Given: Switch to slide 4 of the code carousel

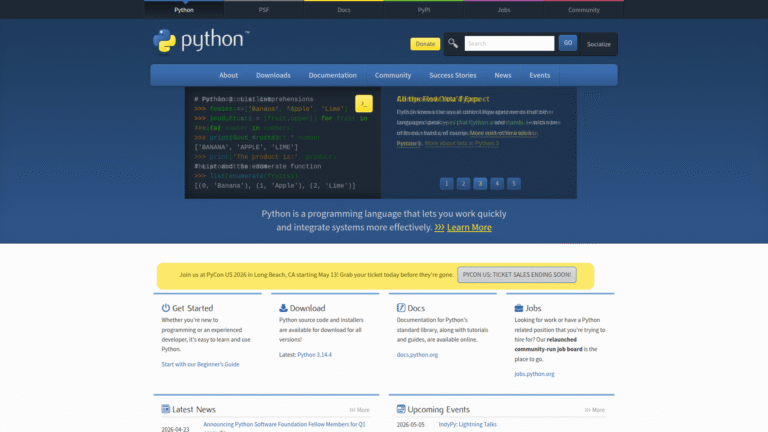Looking at the screenshot, I should click(x=497, y=184).
